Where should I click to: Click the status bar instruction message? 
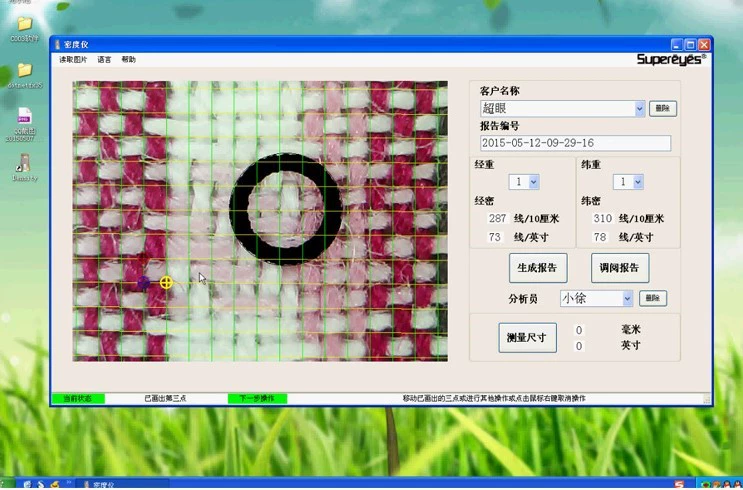click(494, 399)
